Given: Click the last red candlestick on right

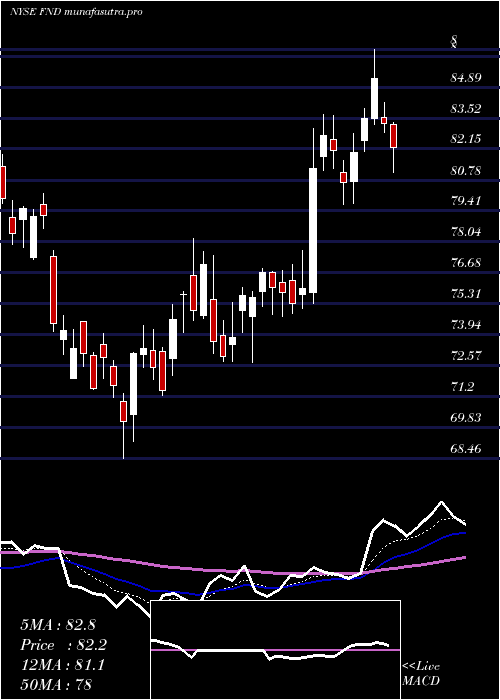Looking at the screenshot, I should tap(393, 136).
